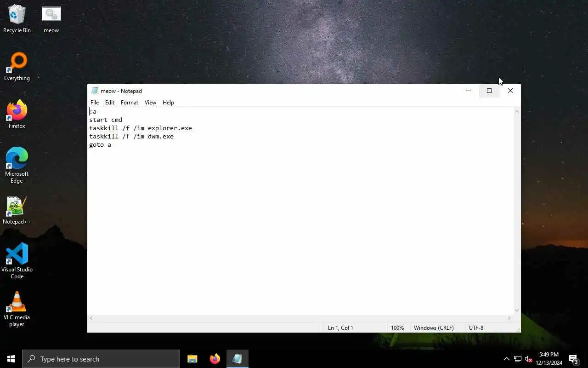Click the line "goto a" in the editor
Screen dimensions: 588x368
(x=100, y=145)
